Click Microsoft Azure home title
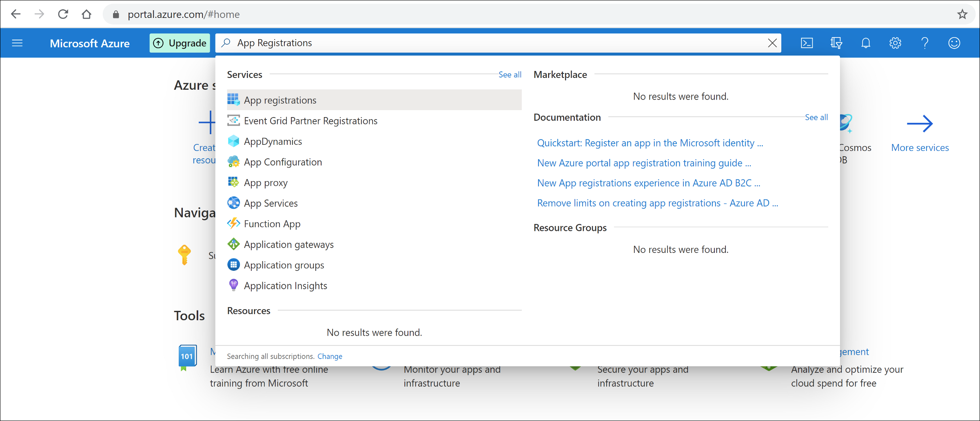 click(x=90, y=43)
